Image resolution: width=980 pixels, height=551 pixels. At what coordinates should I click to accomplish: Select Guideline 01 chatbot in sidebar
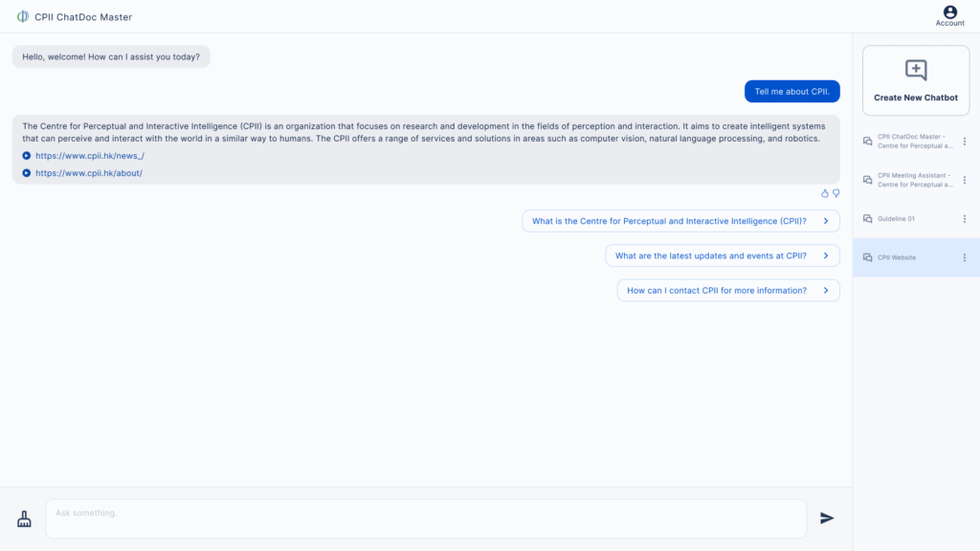[896, 219]
